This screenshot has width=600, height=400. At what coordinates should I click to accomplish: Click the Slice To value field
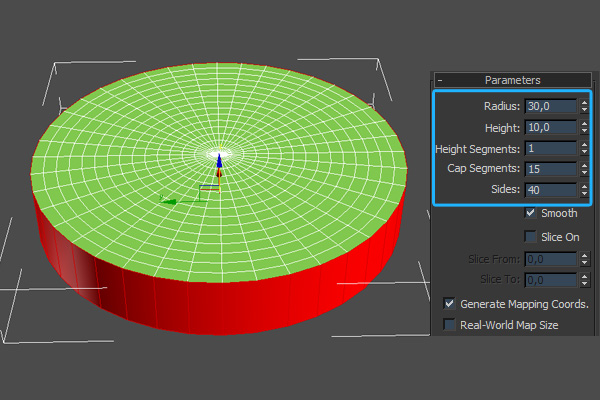click(x=550, y=281)
